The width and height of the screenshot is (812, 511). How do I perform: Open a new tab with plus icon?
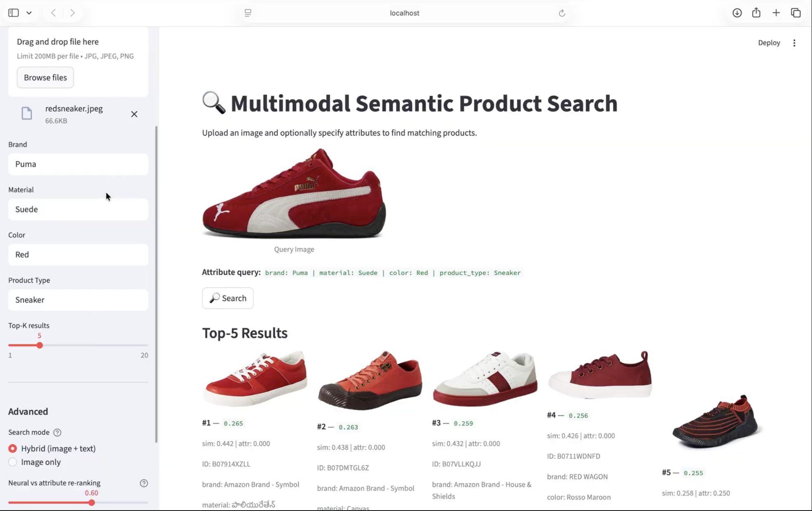point(776,13)
